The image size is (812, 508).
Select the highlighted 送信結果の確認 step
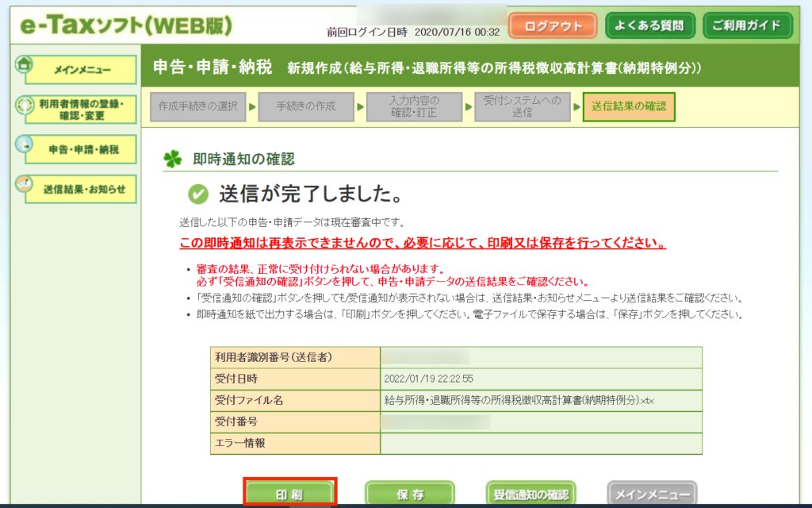point(629,106)
